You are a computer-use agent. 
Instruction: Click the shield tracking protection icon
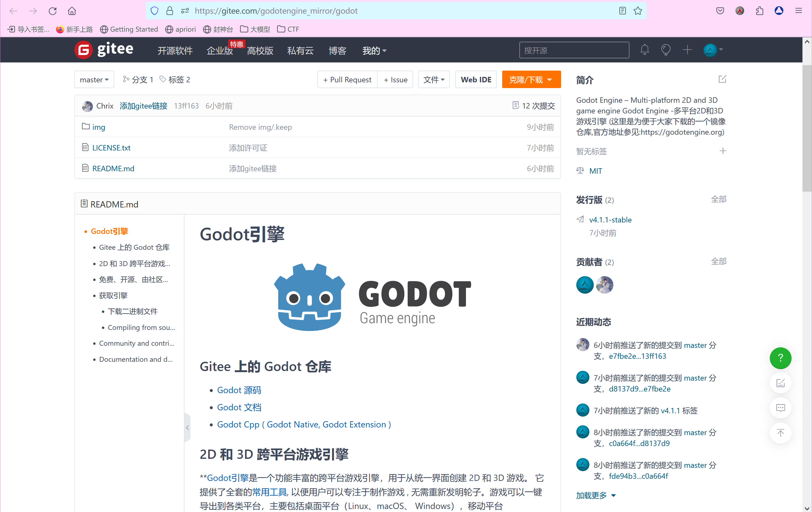(x=154, y=11)
